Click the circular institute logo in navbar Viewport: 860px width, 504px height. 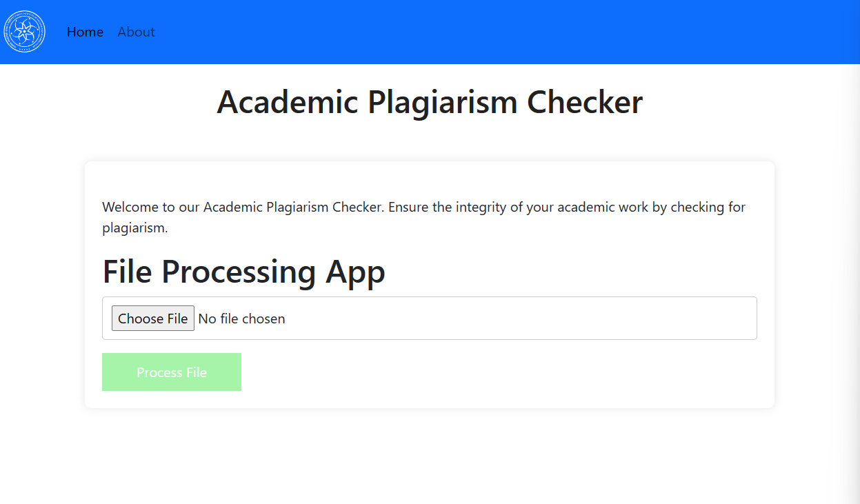coord(24,32)
